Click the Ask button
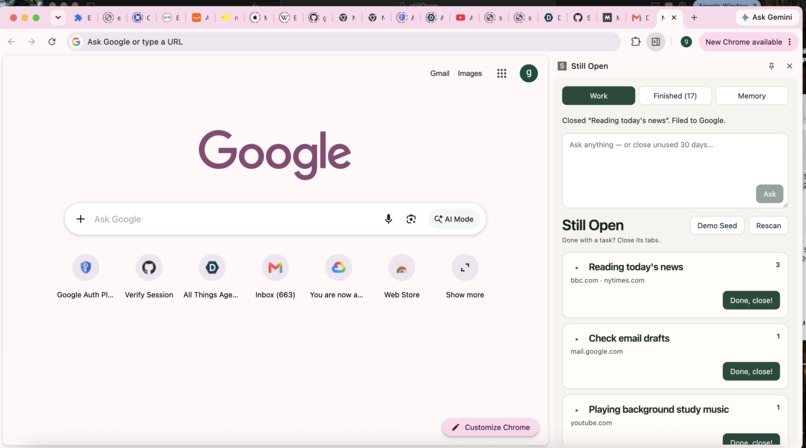The height and width of the screenshot is (448, 806). pyautogui.click(x=770, y=194)
